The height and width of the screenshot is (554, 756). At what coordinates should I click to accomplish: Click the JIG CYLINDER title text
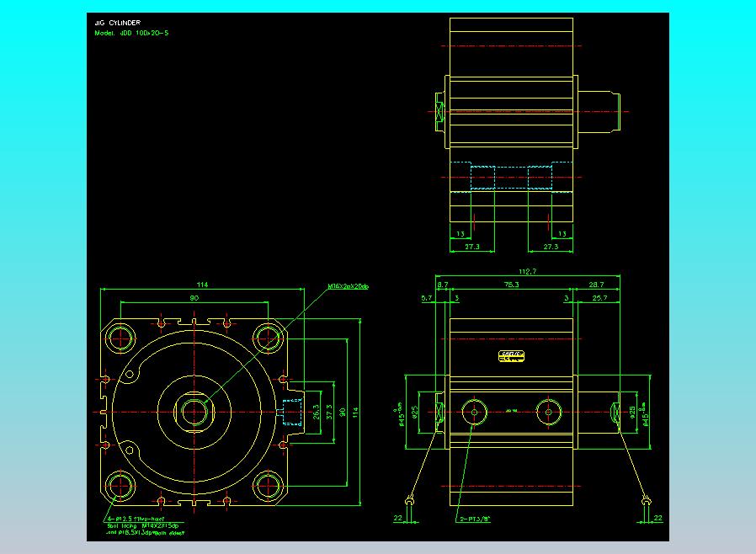coord(118,23)
